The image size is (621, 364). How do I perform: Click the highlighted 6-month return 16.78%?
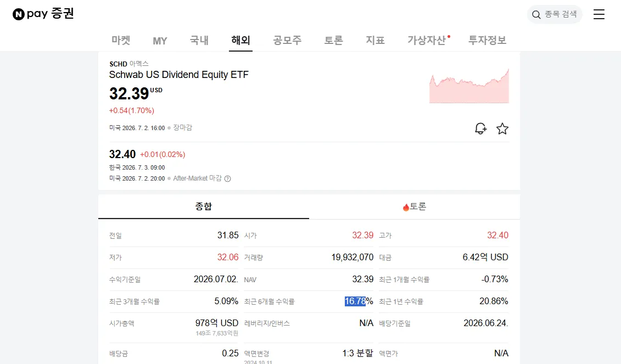(359, 301)
